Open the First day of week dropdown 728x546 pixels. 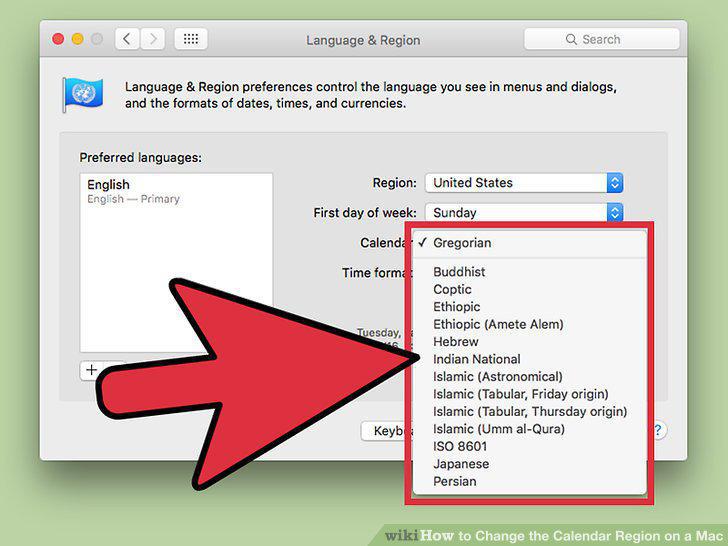tap(524, 213)
